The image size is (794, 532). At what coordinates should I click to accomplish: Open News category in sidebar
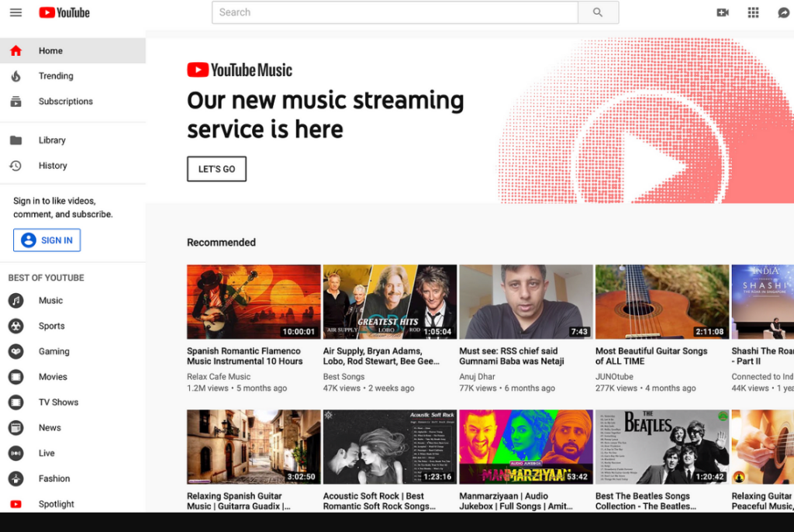(x=73, y=427)
